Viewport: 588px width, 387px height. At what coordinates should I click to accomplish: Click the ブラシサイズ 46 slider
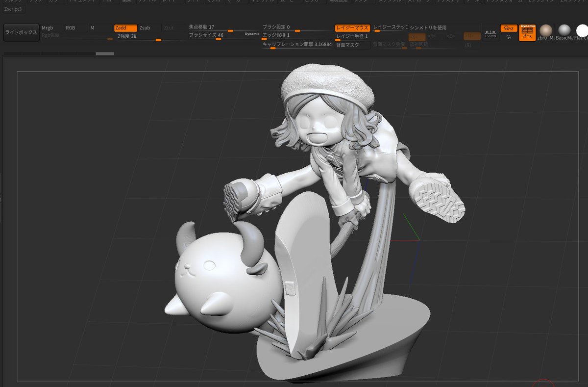pos(216,36)
